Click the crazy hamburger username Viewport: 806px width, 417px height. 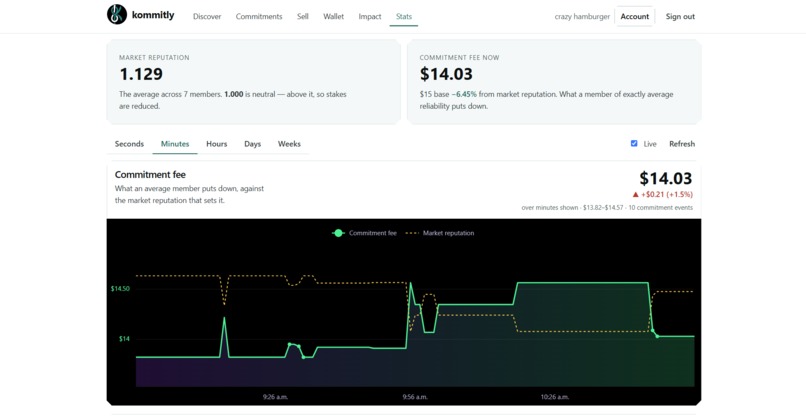pos(582,16)
